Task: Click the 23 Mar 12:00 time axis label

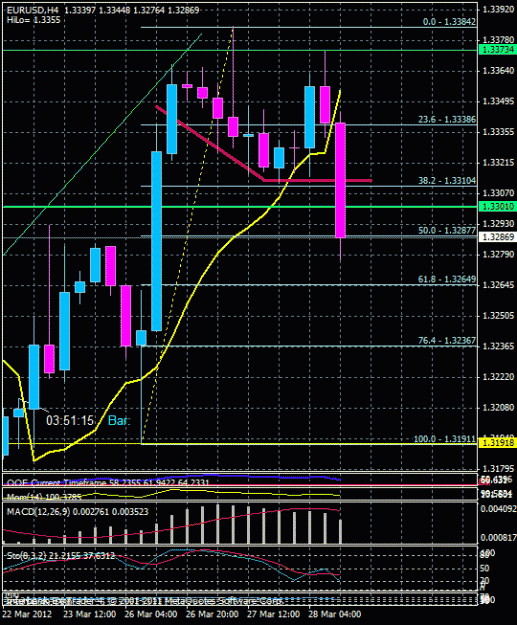Action: point(90,614)
